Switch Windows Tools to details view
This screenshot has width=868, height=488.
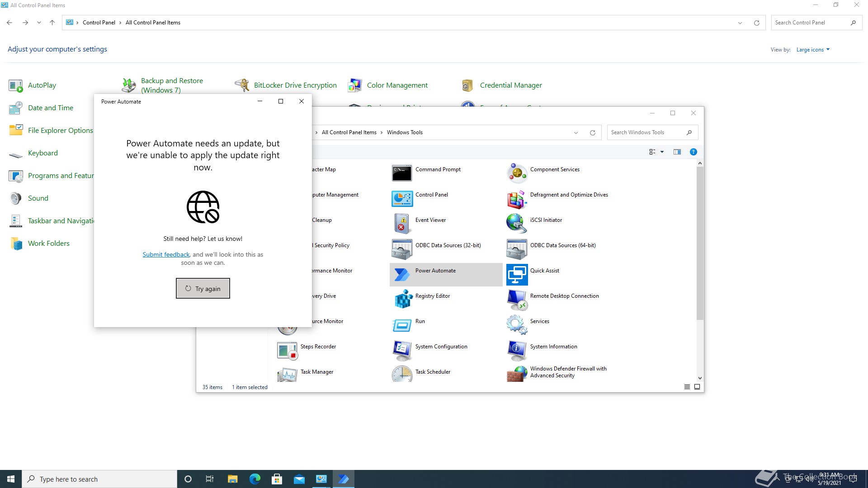coord(687,387)
